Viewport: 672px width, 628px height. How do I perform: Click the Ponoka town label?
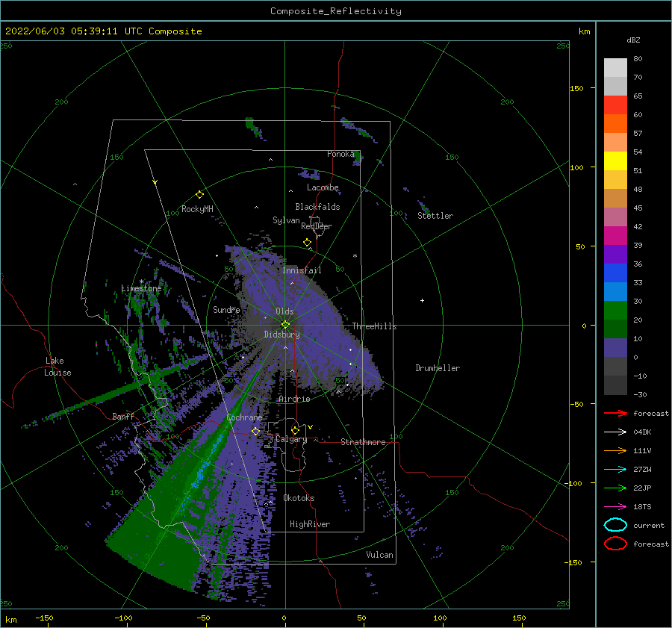(340, 154)
